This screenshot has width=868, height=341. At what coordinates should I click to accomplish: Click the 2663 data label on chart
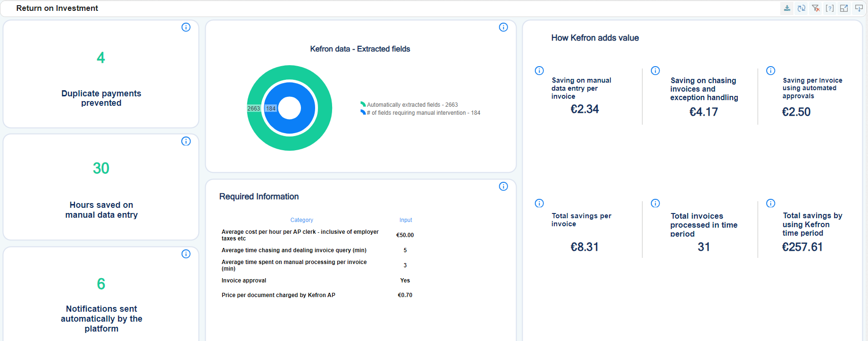[254, 109]
